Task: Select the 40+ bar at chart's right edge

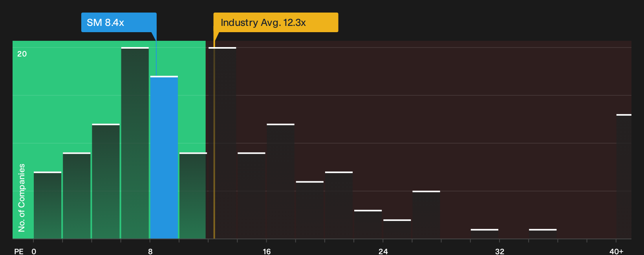Action: coord(624,177)
